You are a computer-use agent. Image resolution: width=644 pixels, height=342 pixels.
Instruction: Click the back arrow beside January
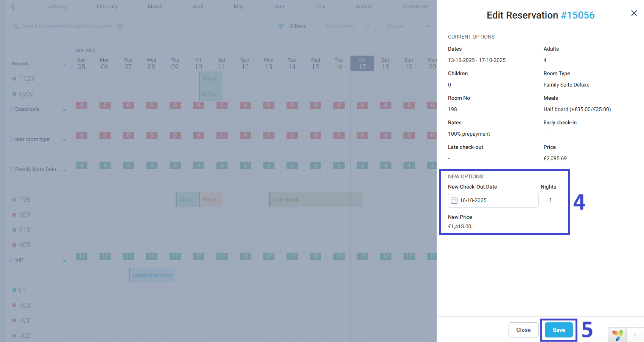point(13,7)
